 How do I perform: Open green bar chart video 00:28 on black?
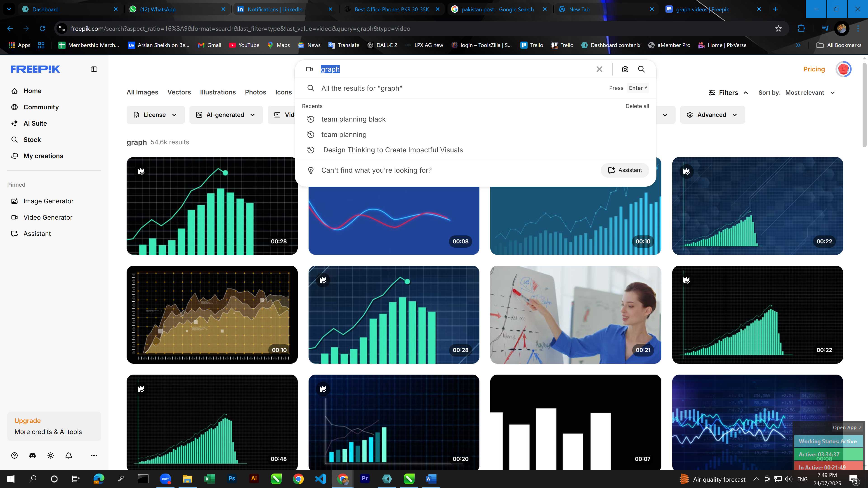[x=212, y=206]
